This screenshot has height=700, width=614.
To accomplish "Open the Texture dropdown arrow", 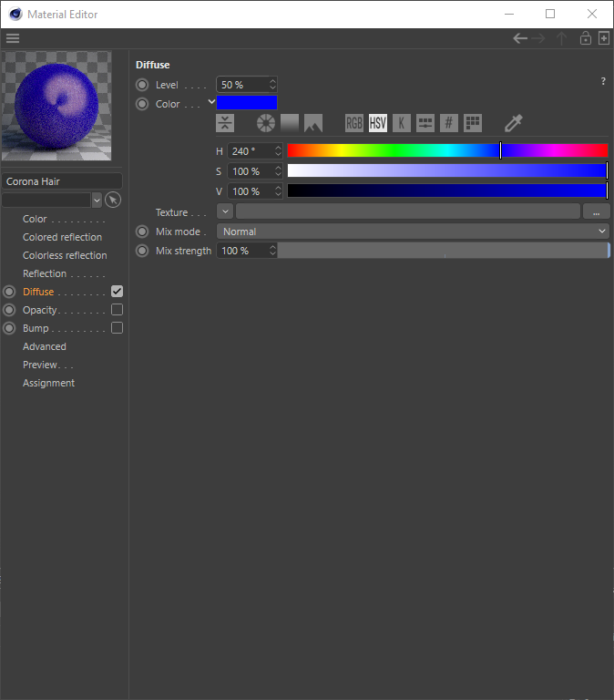I will pos(225,211).
